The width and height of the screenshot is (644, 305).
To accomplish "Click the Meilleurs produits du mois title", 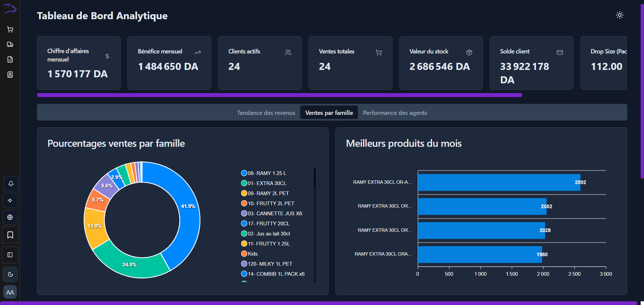I will click(x=404, y=143).
